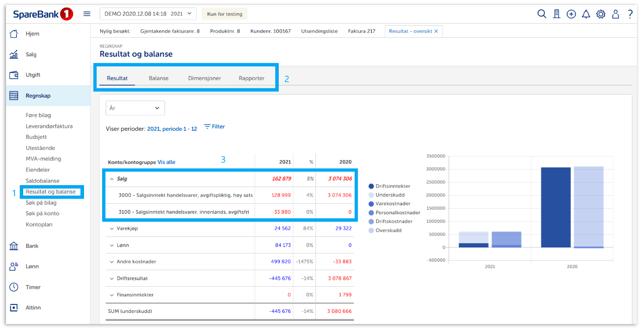Viewport: 644px width, 329px height.
Task: Toggle Personalkostnader legend item
Action: pyautogui.click(x=397, y=213)
